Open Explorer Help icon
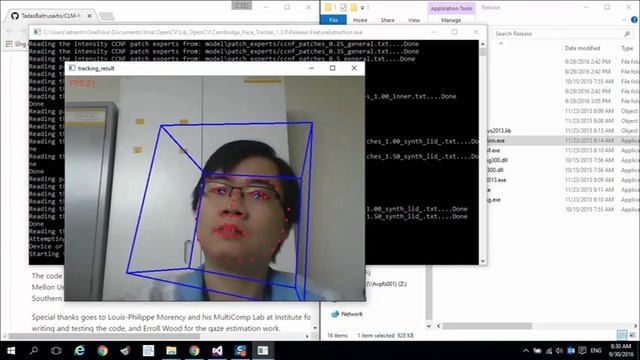Screen dimensions: 640x360 634,20
